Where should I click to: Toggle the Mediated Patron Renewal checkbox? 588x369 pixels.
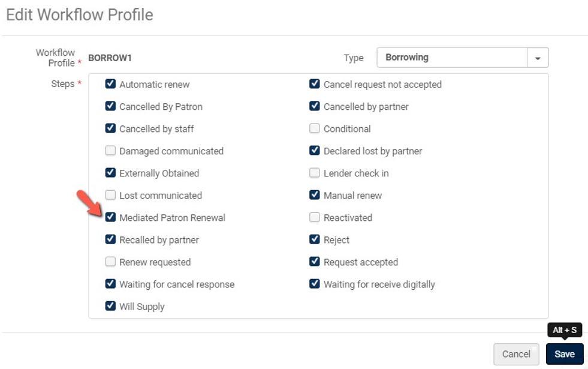[x=110, y=217]
